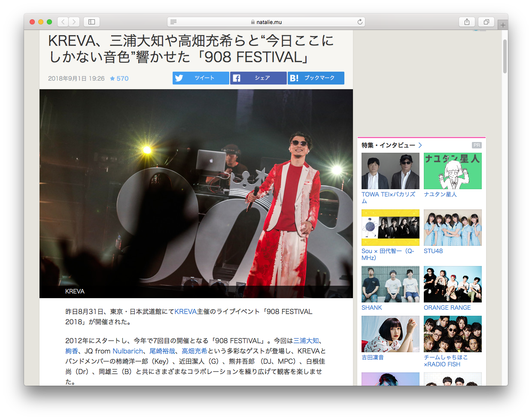This screenshot has width=532, height=420.
Task: Open the KREVA link in first paragraph
Action: pos(185,311)
